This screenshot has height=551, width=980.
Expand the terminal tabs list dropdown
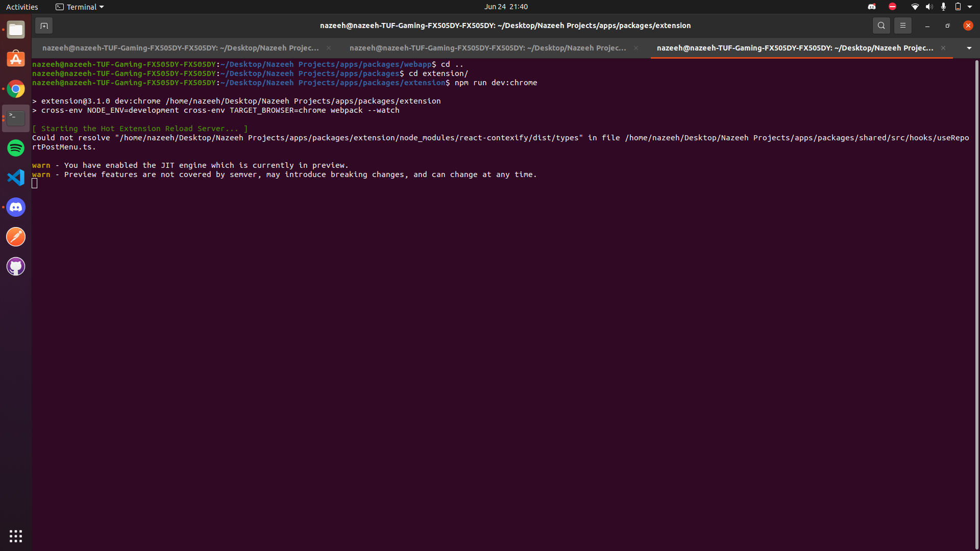[x=969, y=48]
